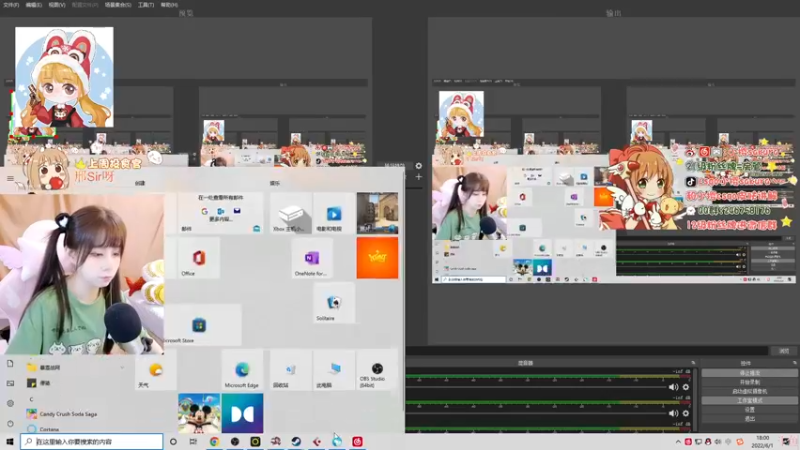Open Steam from the taskbar

(x=296, y=441)
